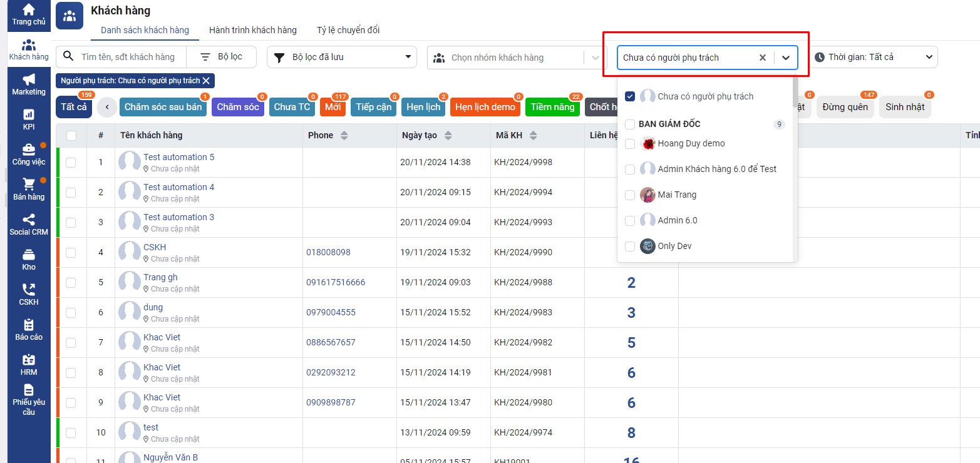The width and height of the screenshot is (980, 463).
Task: Uncheck 'Chưa có người phụ trách' option
Action: [630, 96]
